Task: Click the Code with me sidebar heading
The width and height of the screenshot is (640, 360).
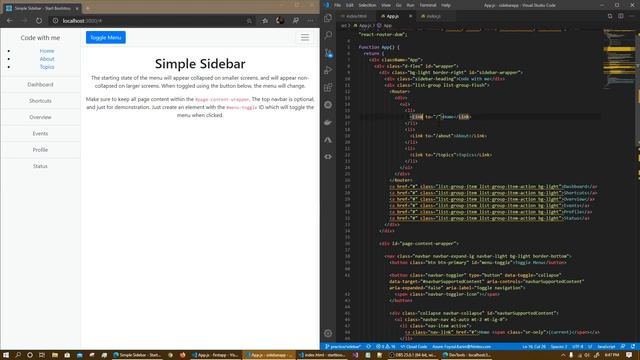Action: click(x=40, y=38)
